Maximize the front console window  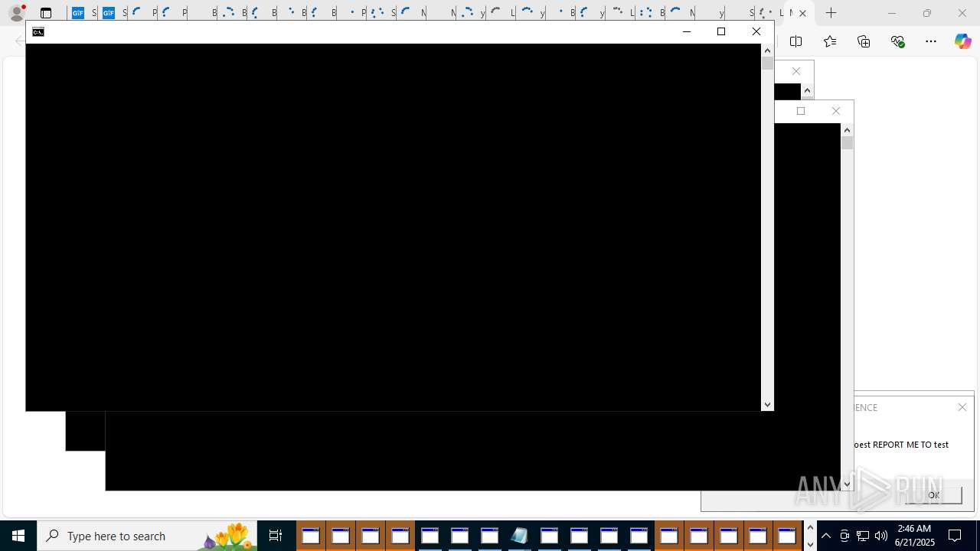pyautogui.click(x=721, y=31)
